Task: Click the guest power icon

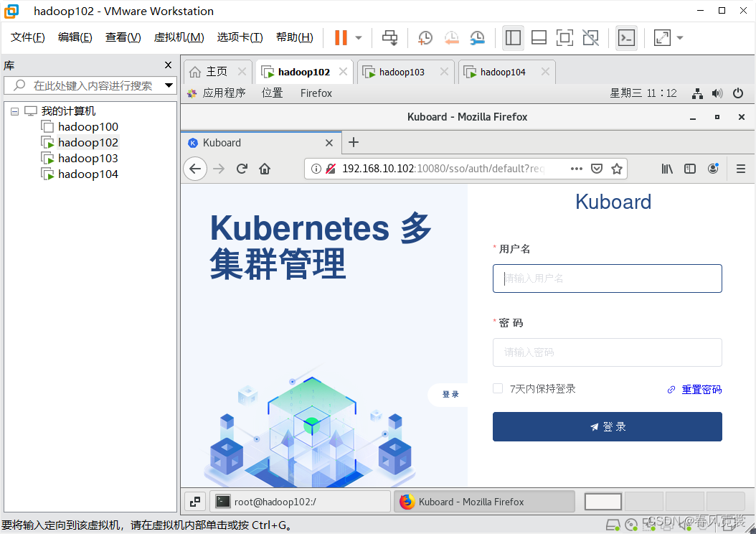Action: click(737, 93)
